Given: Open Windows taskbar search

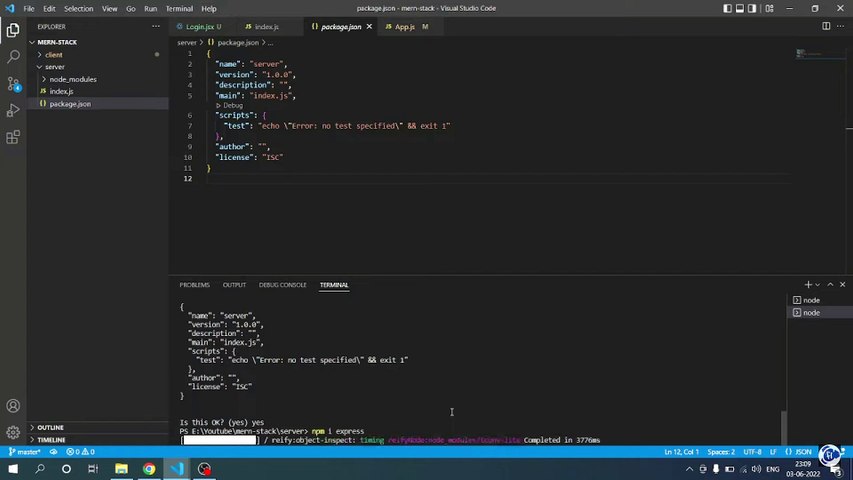Looking at the screenshot, I should tap(40, 469).
